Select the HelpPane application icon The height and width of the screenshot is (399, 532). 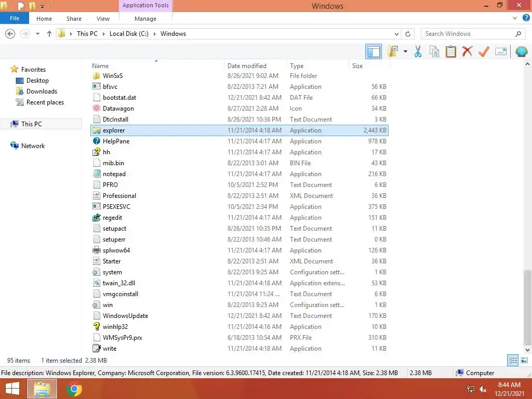(x=97, y=141)
